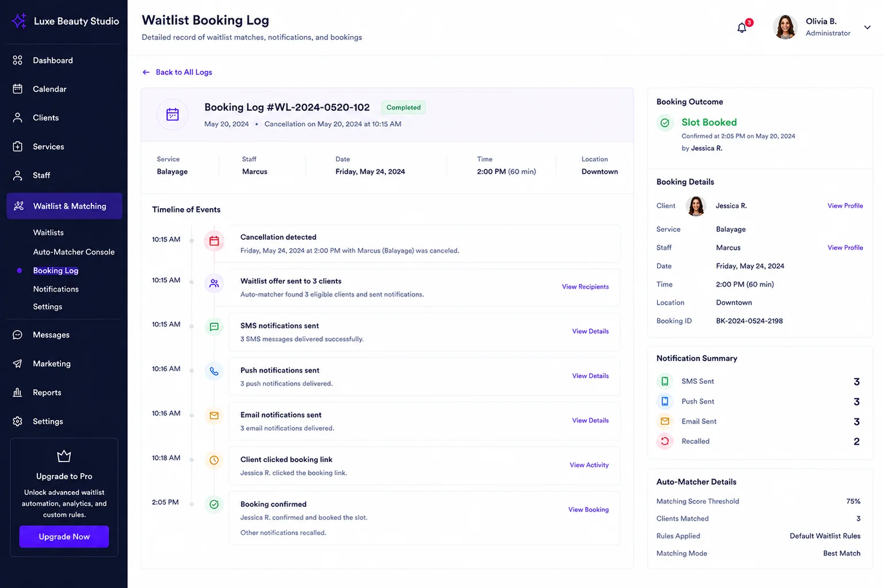Click the Recalled circular arrow icon
The height and width of the screenshot is (588, 884).
coord(665,441)
